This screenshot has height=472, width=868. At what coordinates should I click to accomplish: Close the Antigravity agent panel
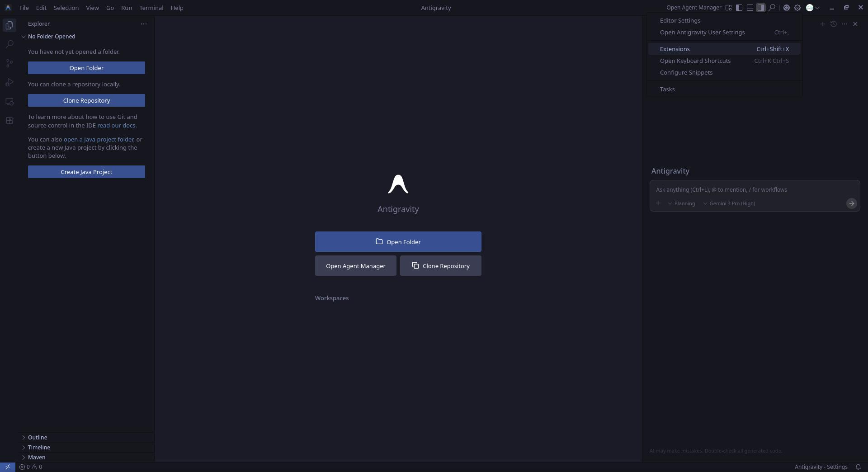(x=855, y=24)
